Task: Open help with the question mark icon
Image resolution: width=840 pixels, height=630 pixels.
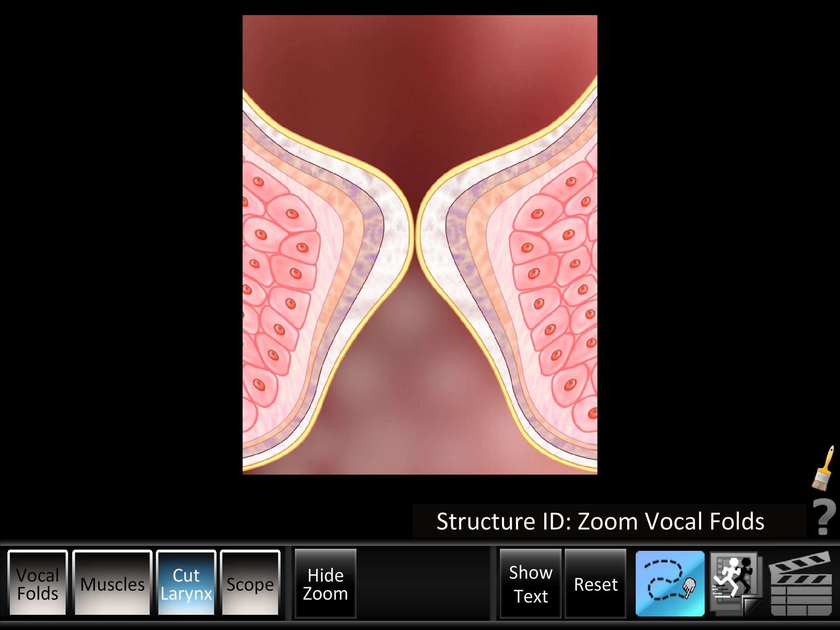Action: point(824,517)
